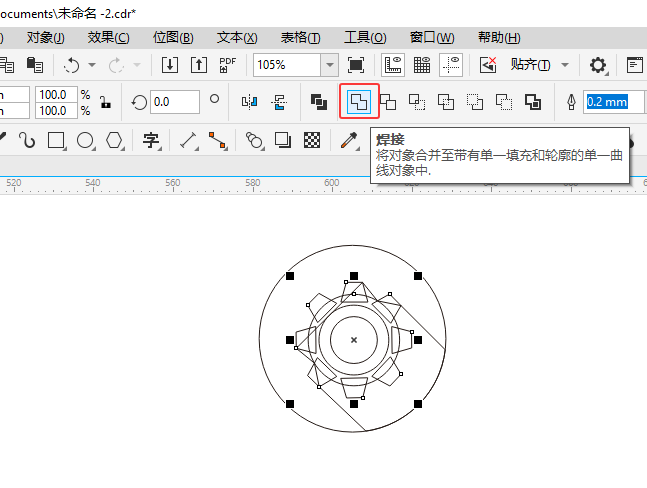The image size is (647, 488).
Task: Select the Parallel Dimension tool
Action: [x=189, y=140]
